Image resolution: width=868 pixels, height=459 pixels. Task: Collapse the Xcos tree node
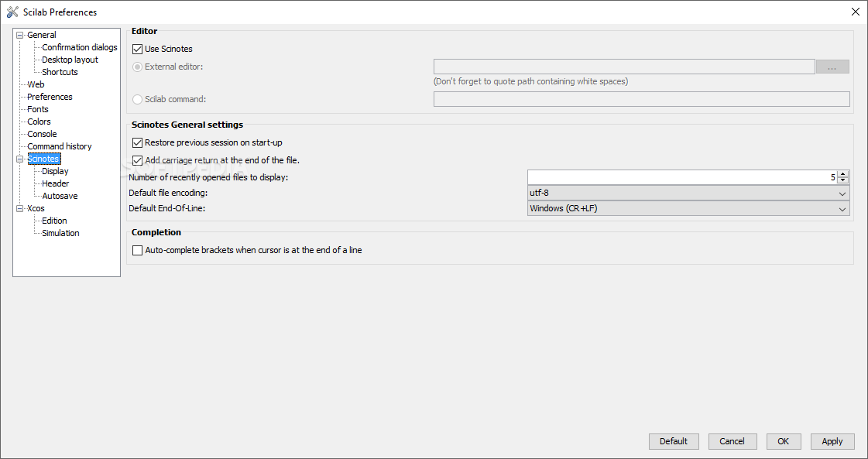tap(20, 209)
